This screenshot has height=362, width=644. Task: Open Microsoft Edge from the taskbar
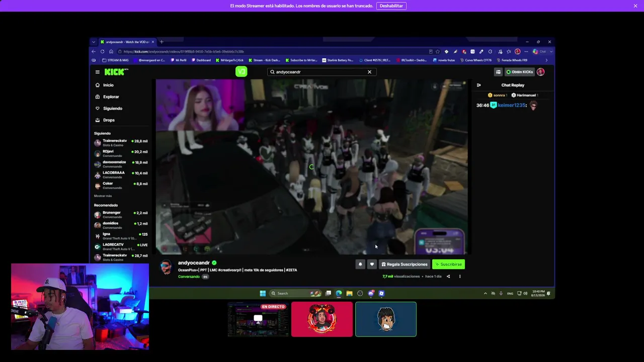pos(339,293)
